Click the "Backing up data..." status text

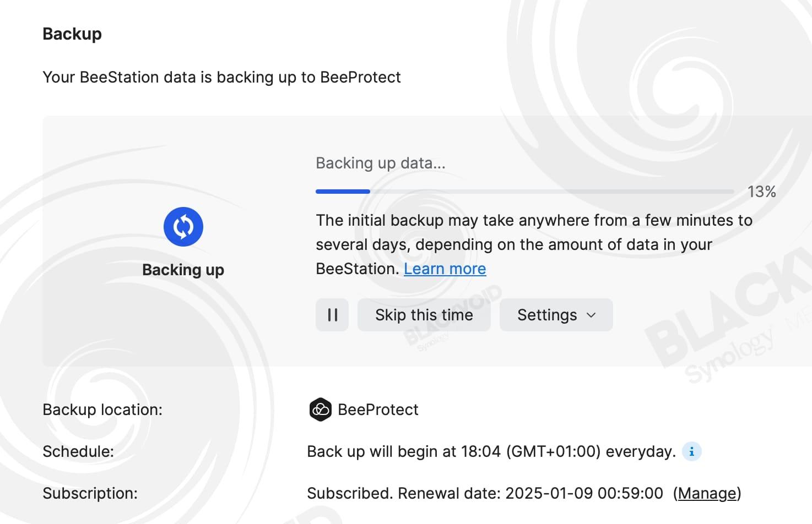pos(380,163)
